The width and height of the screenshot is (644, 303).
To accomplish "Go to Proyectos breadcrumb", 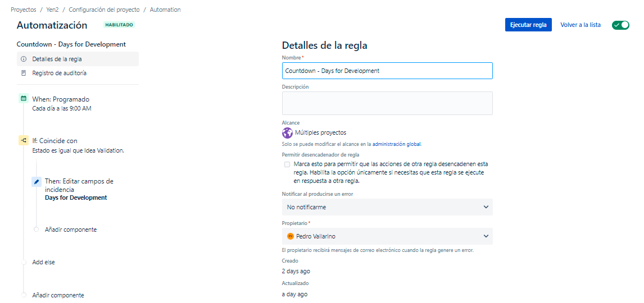I will 24,10.
